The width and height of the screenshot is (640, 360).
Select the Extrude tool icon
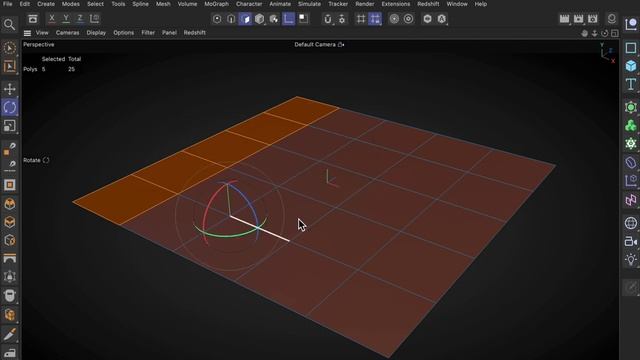point(9,203)
